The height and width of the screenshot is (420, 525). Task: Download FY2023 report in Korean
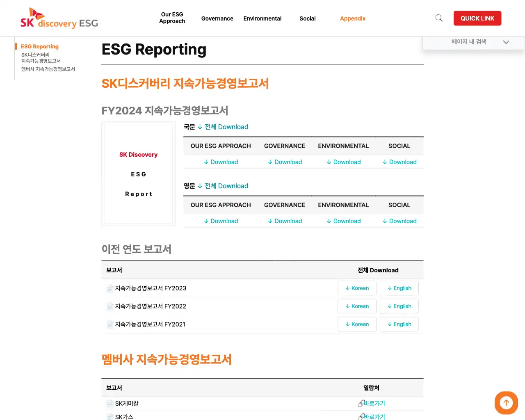pos(357,288)
